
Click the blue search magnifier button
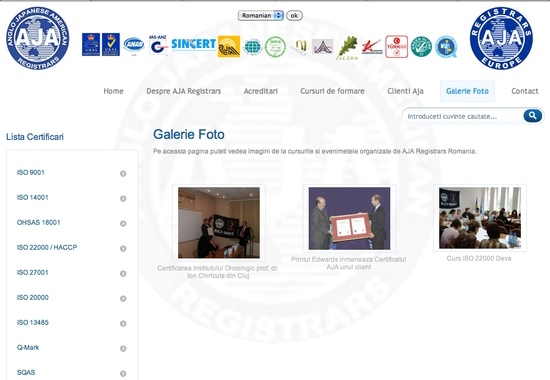coord(532,115)
